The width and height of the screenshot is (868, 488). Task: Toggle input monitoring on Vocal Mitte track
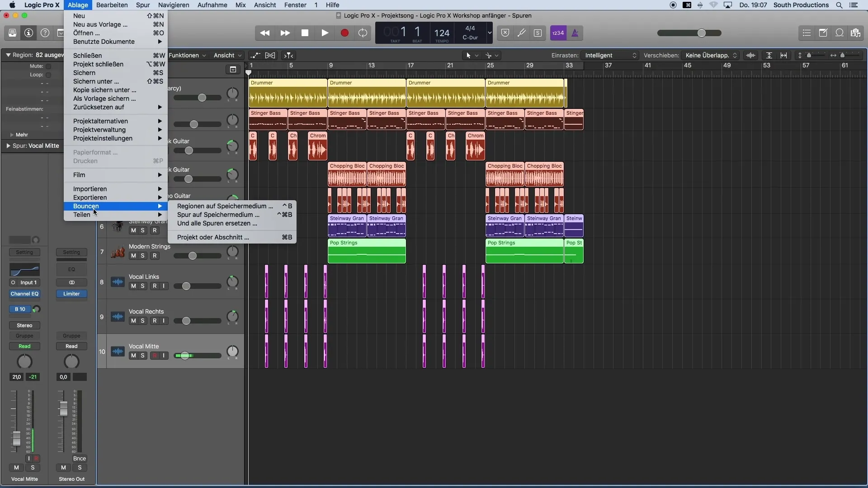click(x=164, y=356)
